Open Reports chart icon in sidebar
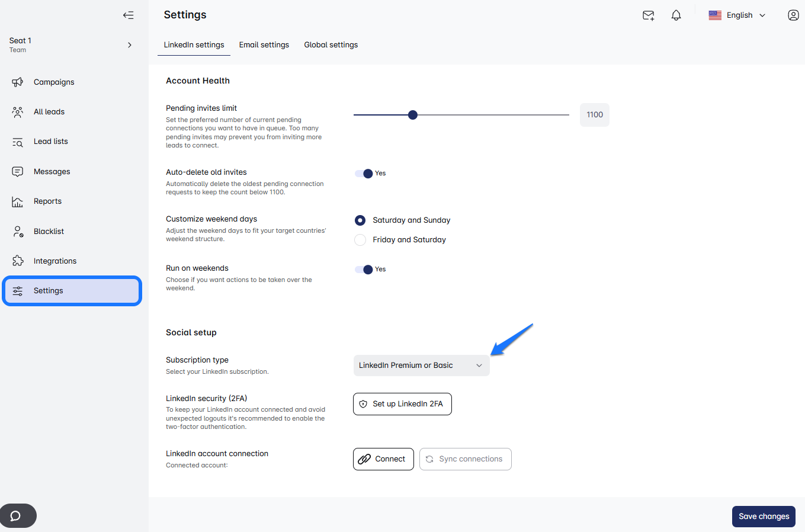 (x=18, y=201)
